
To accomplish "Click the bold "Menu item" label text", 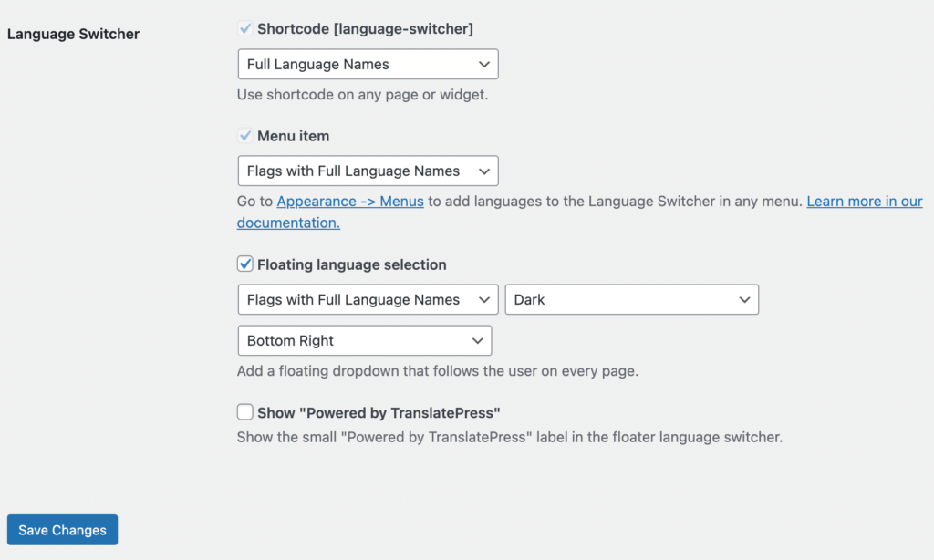I will click(x=293, y=136).
